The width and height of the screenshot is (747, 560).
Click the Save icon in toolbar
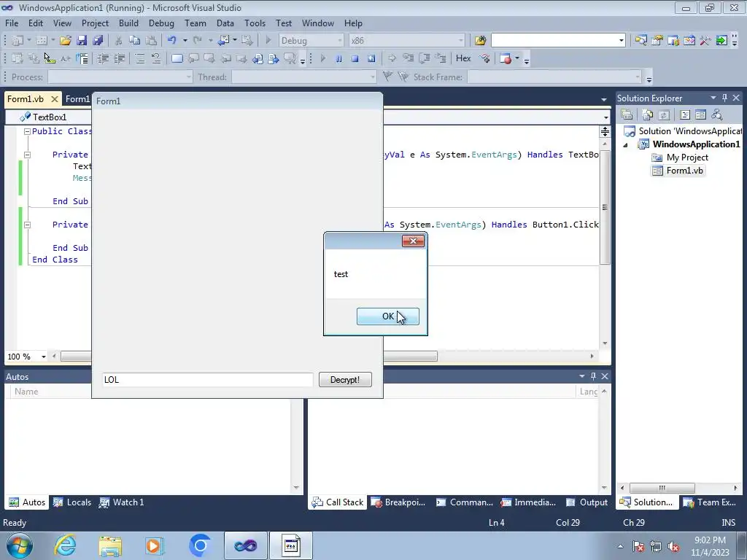[82, 41]
